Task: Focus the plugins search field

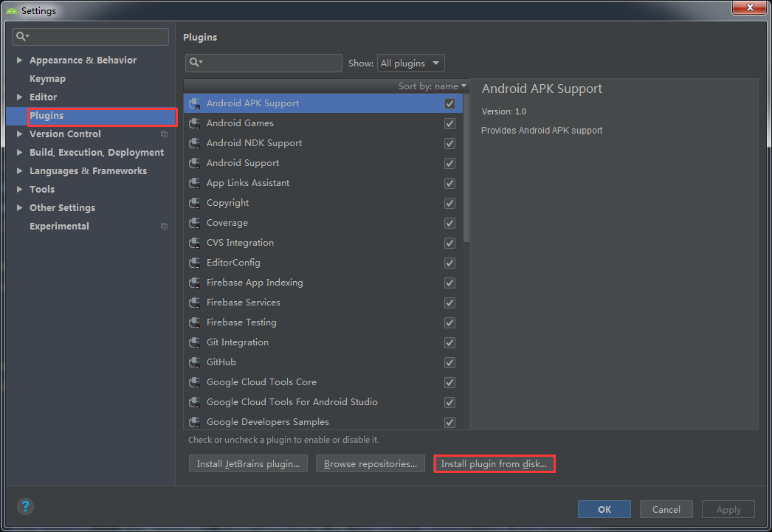Action: click(x=264, y=63)
